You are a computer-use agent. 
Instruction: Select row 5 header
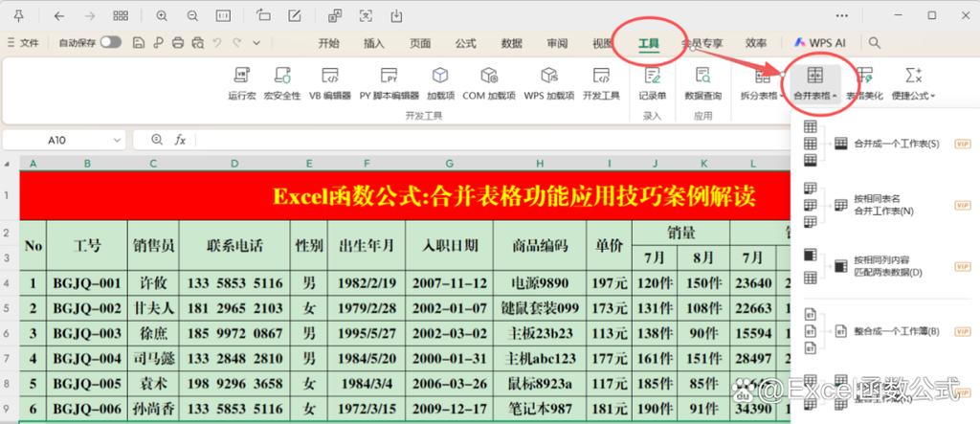[8, 308]
